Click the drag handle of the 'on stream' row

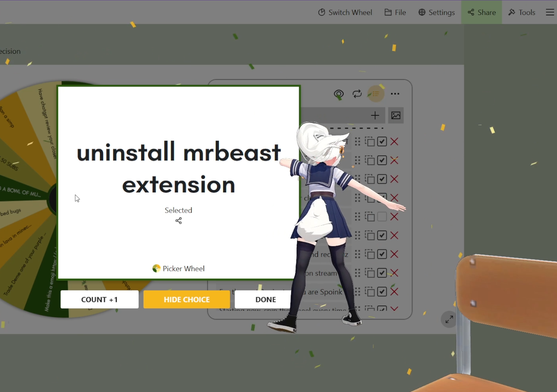click(358, 273)
